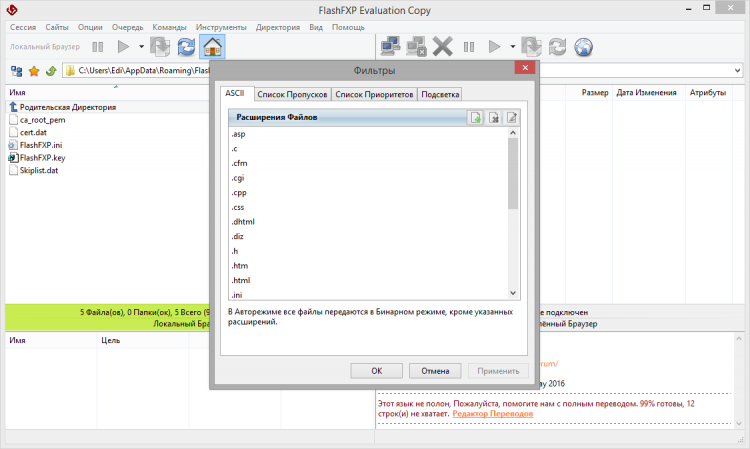The image size is (750, 449).
Task: Sort by Дата Изменения column header
Action: 646,92
